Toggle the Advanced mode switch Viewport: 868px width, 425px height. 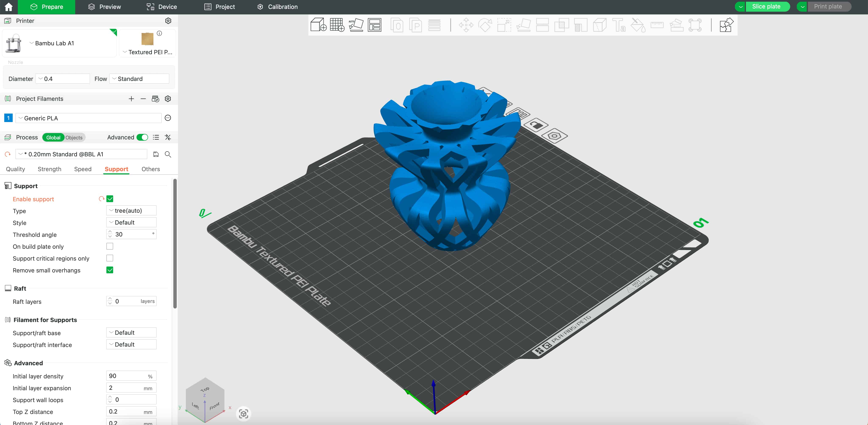142,137
